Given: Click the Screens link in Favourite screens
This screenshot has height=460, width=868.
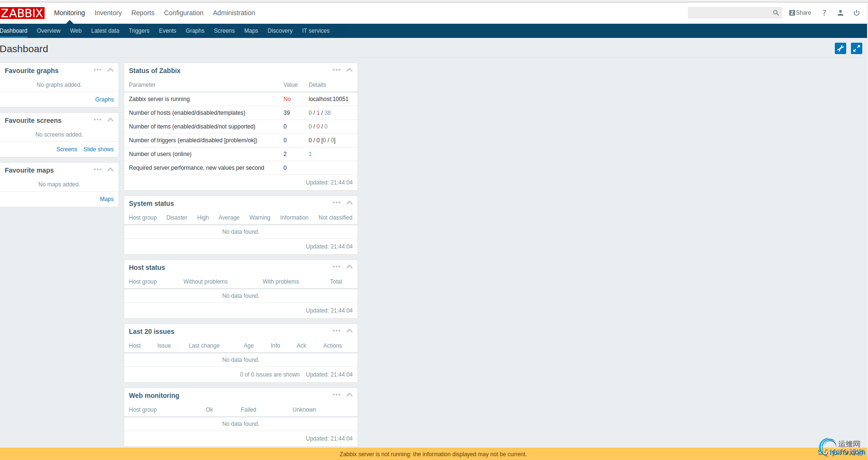Looking at the screenshot, I should (x=67, y=149).
